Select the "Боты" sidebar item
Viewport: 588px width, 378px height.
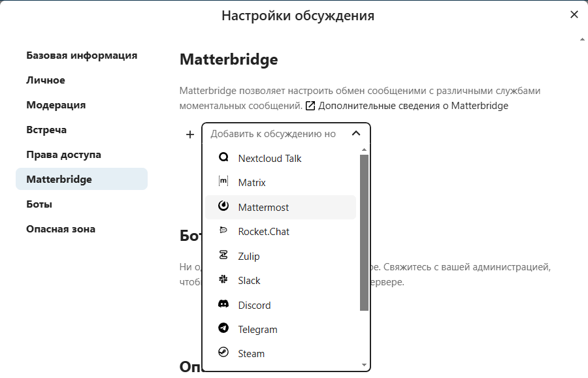click(39, 204)
